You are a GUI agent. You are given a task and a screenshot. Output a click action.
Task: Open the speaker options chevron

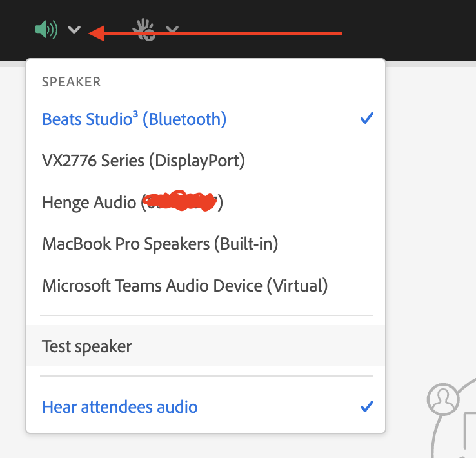coord(74,30)
